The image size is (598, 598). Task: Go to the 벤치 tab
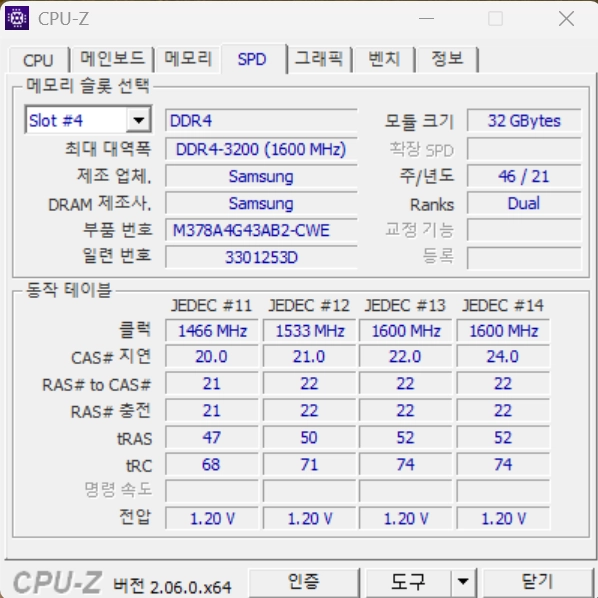384,59
